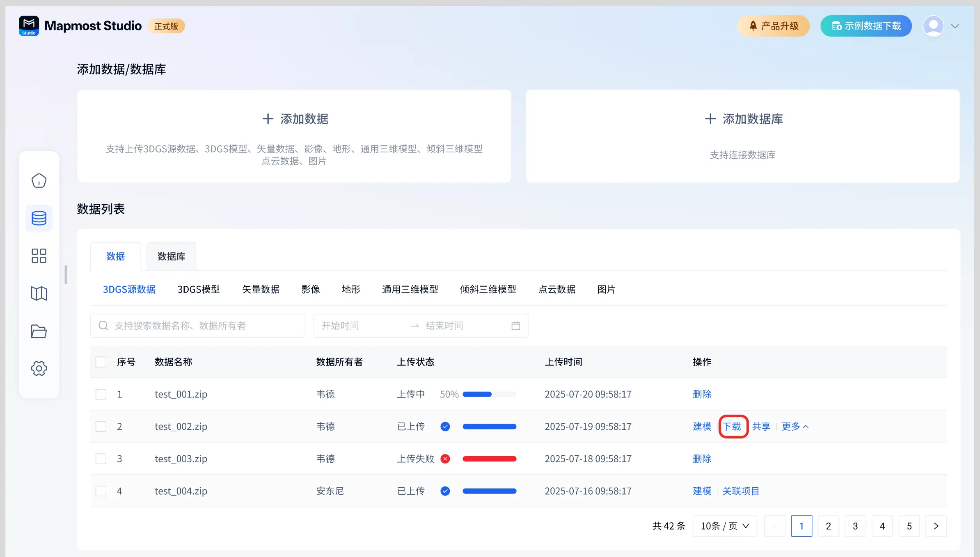The height and width of the screenshot is (557, 980).
Task: Click the 示例数据下载 button
Action: [x=866, y=26]
